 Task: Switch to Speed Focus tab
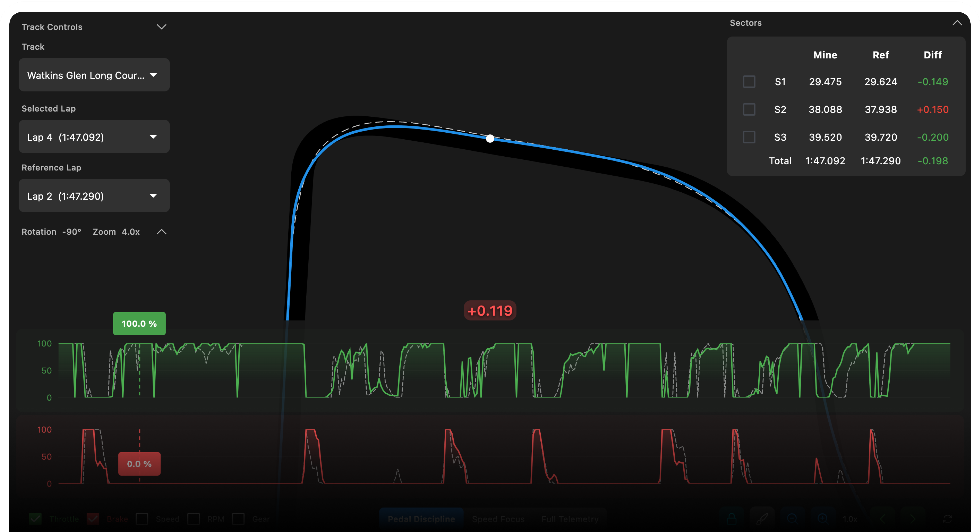point(498,519)
